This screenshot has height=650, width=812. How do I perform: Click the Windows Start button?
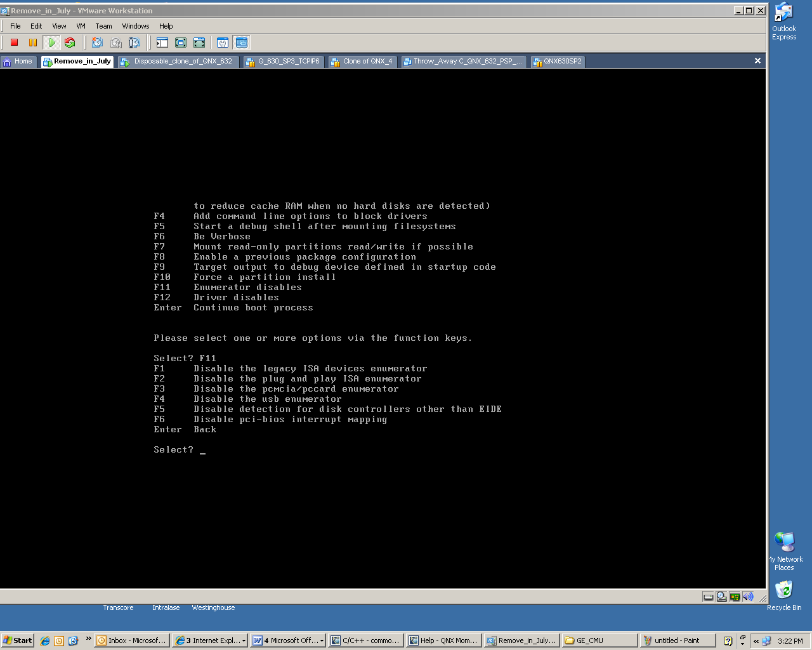pyautogui.click(x=17, y=640)
